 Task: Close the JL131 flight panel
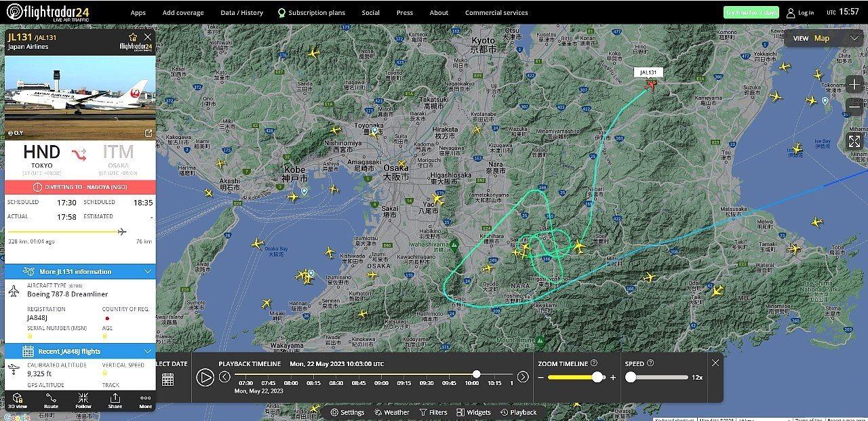[148, 37]
